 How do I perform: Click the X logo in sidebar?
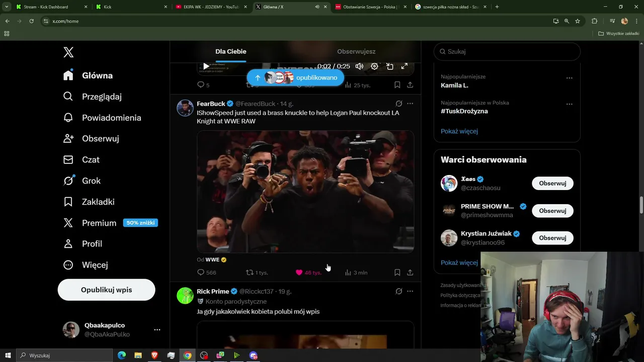pos(68,52)
